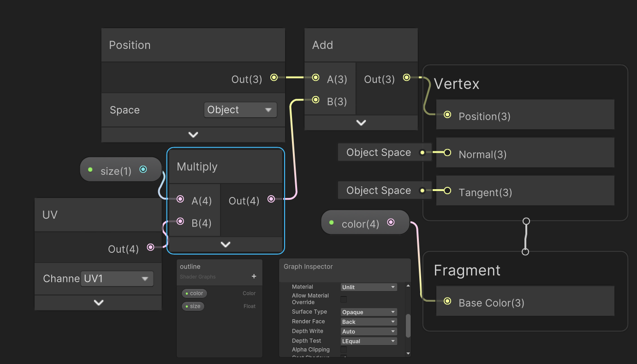Click the Vertex Normal(3) input port
This screenshot has width=637, height=364.
click(447, 153)
